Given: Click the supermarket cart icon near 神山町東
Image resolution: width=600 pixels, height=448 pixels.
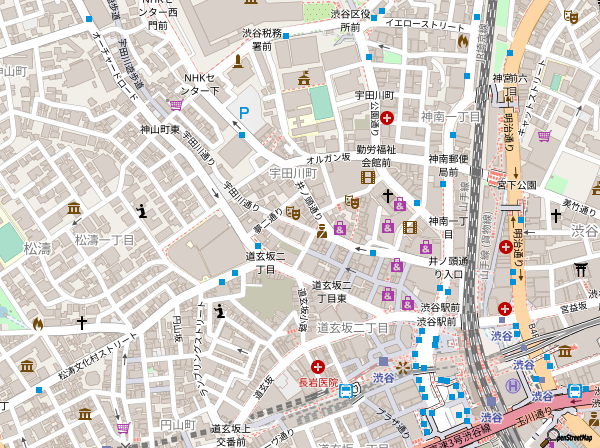Looking at the screenshot, I should pyautogui.click(x=176, y=104).
